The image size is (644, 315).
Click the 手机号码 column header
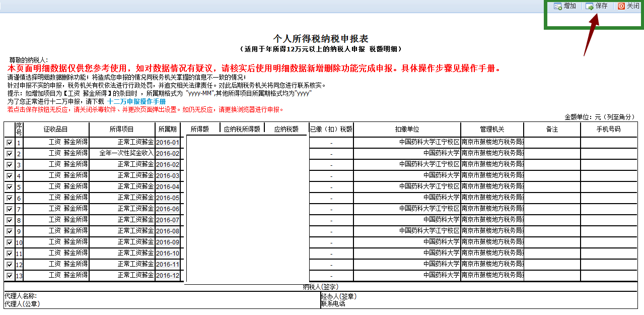(x=608, y=130)
